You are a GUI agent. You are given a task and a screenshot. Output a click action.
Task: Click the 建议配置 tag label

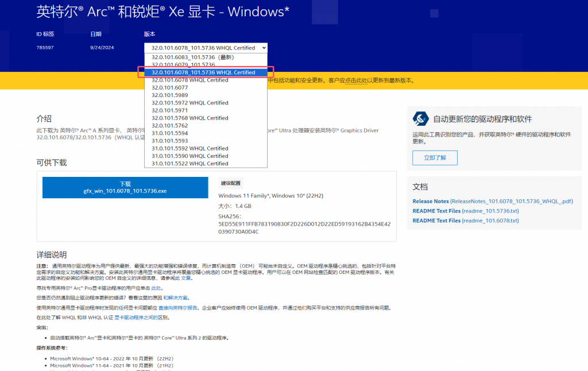click(x=230, y=183)
